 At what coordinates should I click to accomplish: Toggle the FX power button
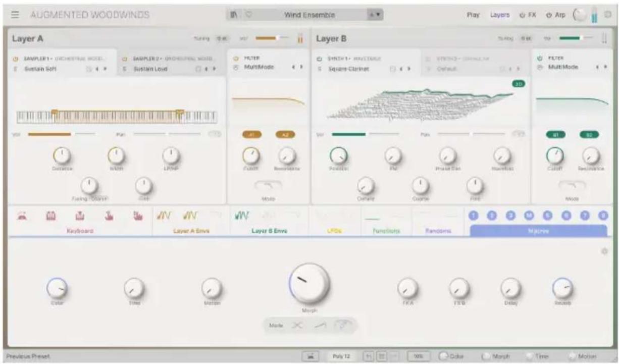(x=523, y=15)
